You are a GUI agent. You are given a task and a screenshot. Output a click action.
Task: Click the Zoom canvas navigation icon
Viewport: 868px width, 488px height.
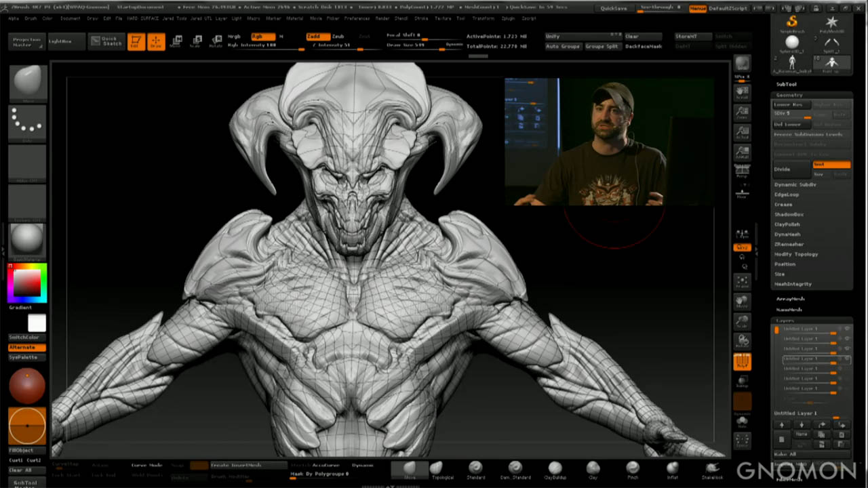point(743,113)
